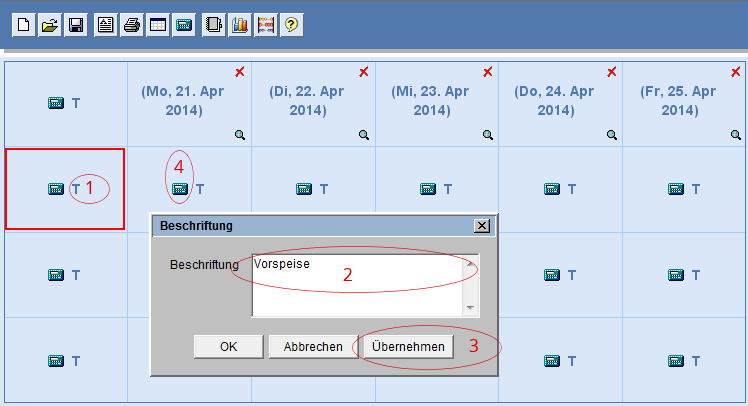Click the T in Friday first-row cell
748x406 pixels.
point(696,189)
